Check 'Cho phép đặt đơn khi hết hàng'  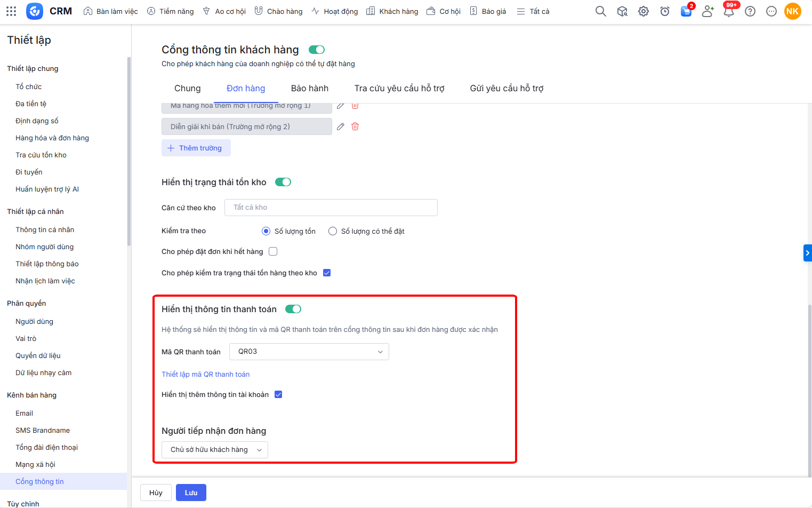coord(273,251)
